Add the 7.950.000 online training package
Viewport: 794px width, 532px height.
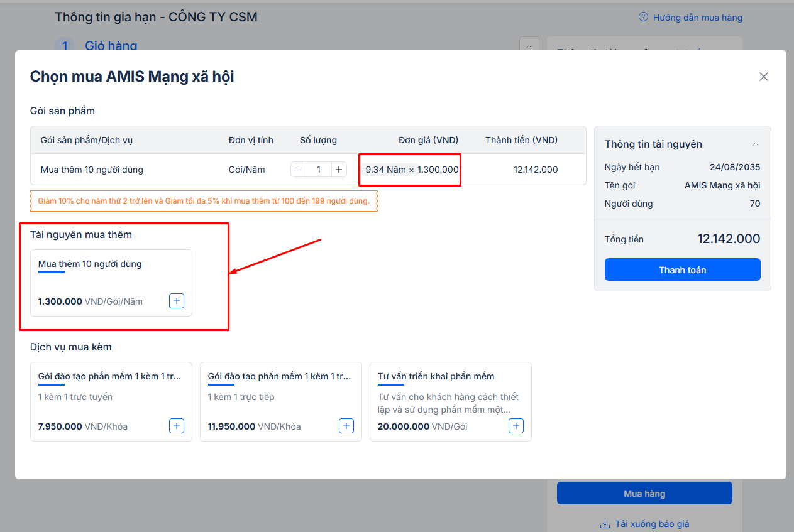pos(177,426)
